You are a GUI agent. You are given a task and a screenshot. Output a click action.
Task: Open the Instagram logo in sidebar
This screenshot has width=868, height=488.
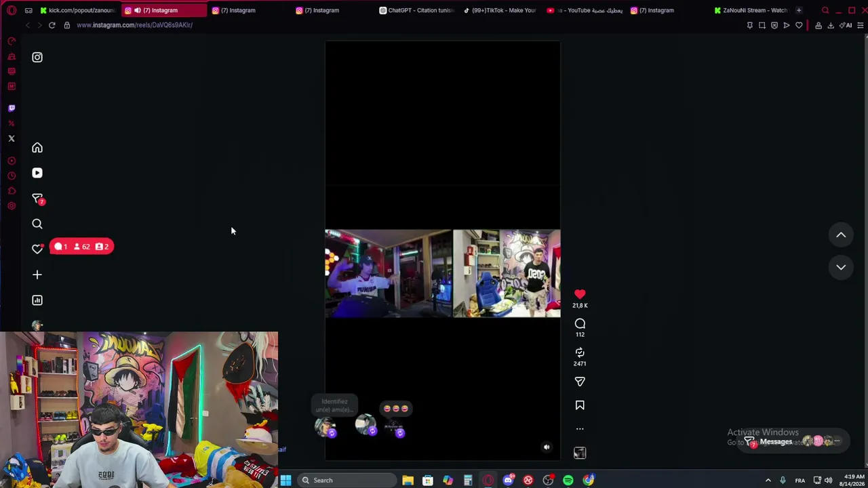click(37, 58)
